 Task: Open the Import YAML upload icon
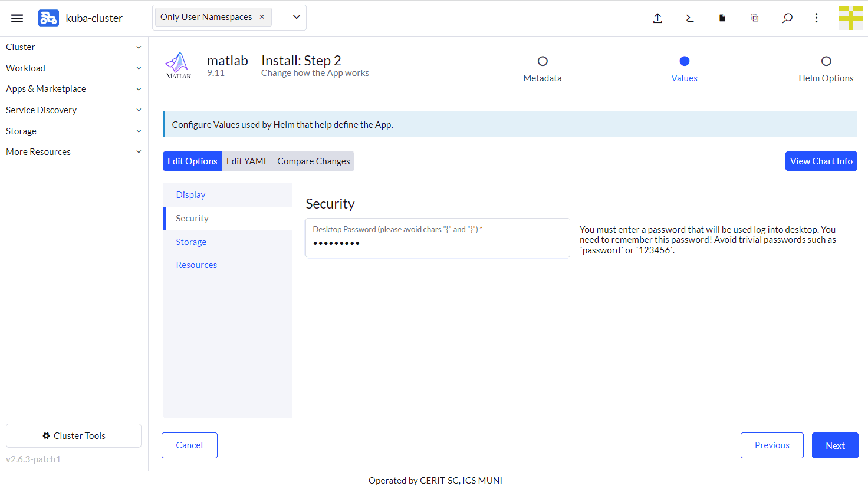pyautogui.click(x=657, y=18)
